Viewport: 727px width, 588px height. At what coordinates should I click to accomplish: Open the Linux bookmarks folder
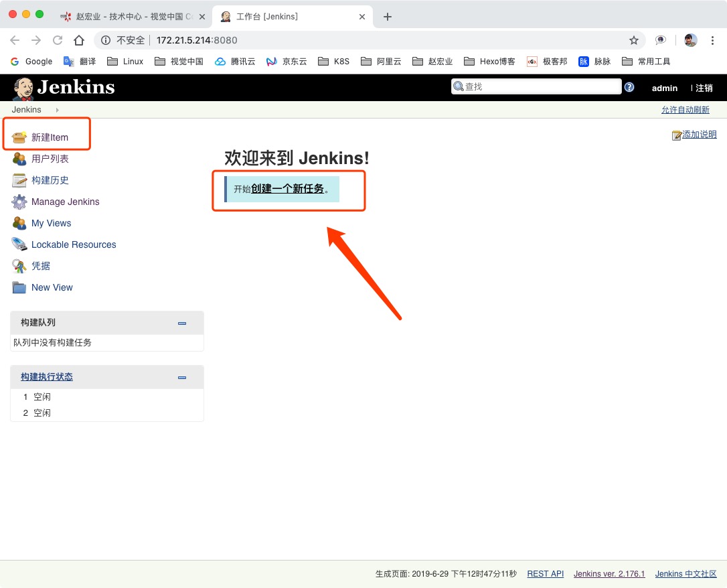tap(125, 61)
